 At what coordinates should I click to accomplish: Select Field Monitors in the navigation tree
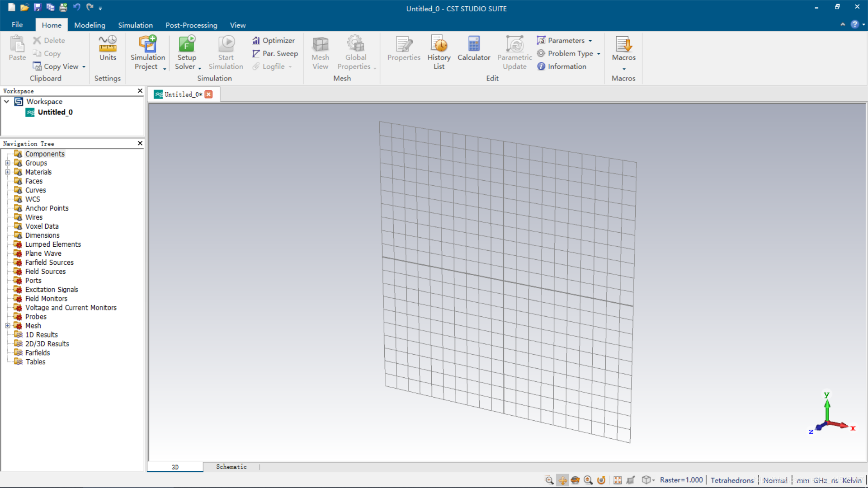46,299
